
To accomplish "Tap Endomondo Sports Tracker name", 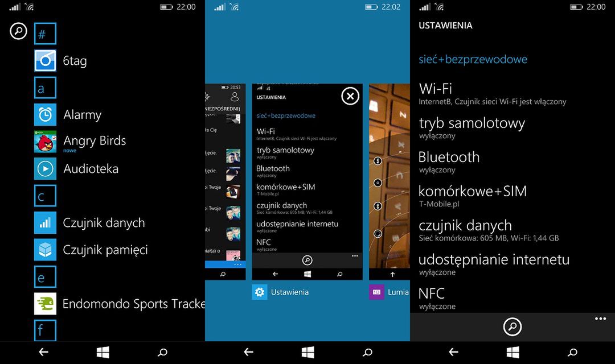I will pos(134,304).
